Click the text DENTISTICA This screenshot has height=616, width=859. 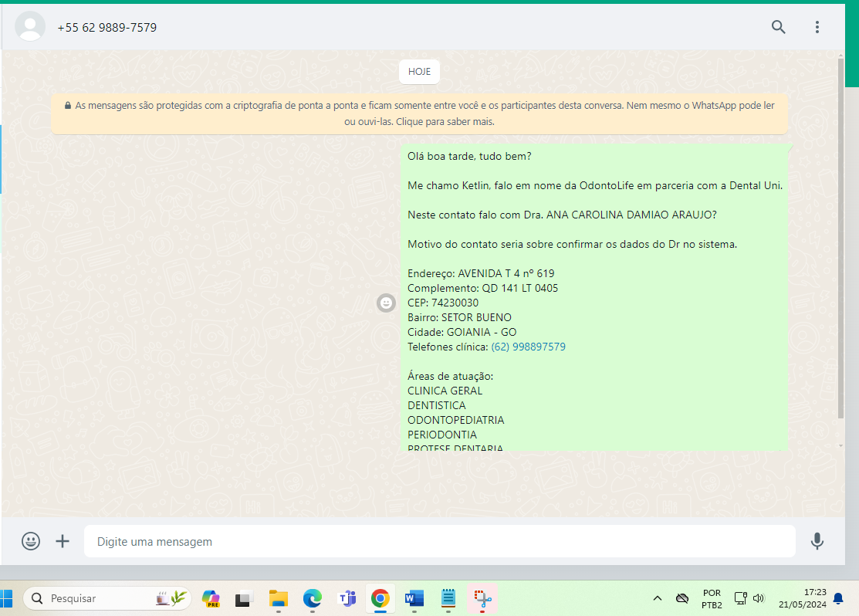click(x=437, y=405)
